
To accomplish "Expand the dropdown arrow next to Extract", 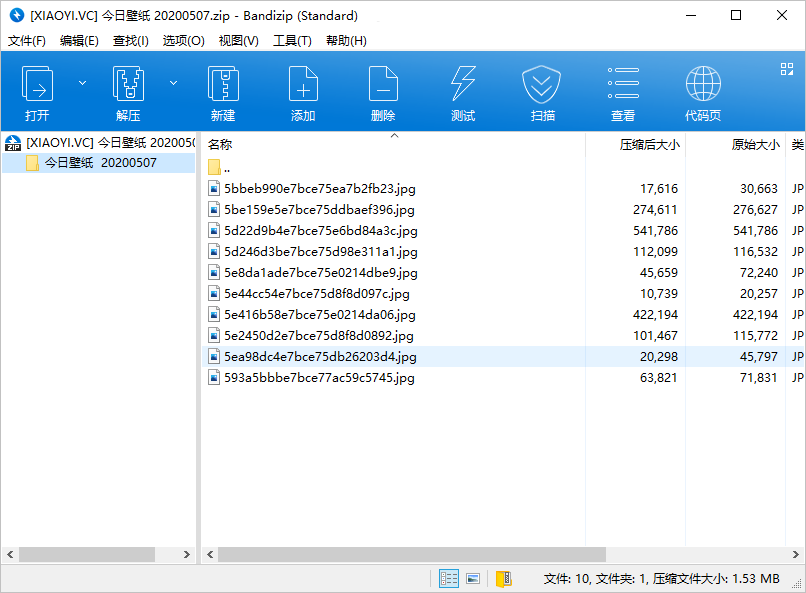I will 174,83.
